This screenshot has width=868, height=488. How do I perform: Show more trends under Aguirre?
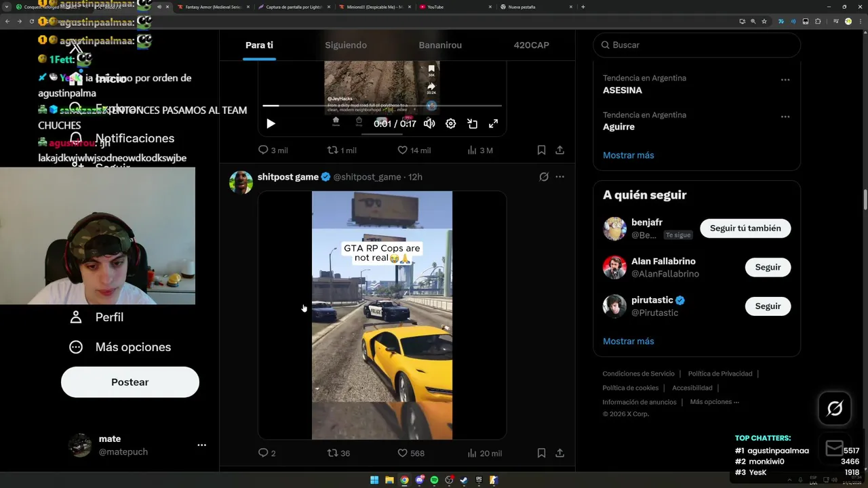[629, 155]
